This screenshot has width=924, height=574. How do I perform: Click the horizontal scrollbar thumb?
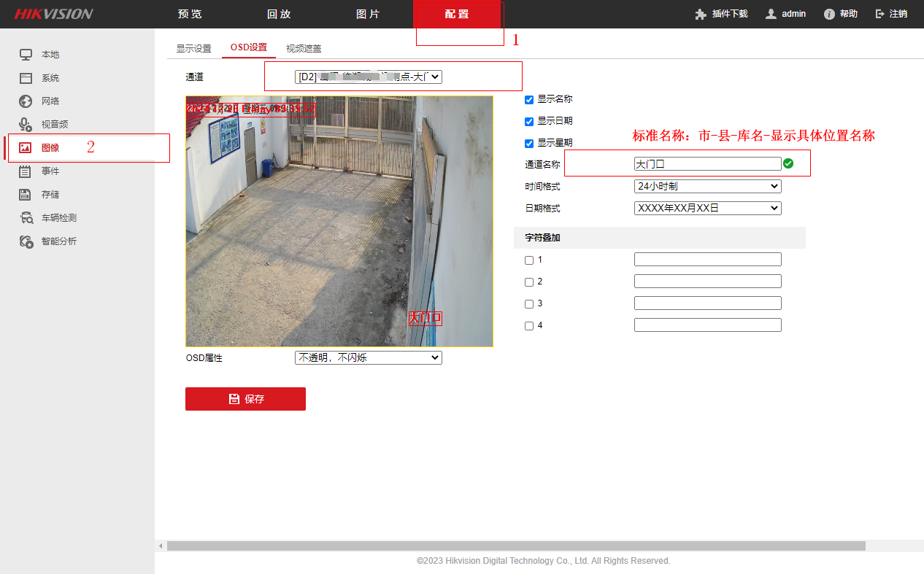tap(516, 546)
